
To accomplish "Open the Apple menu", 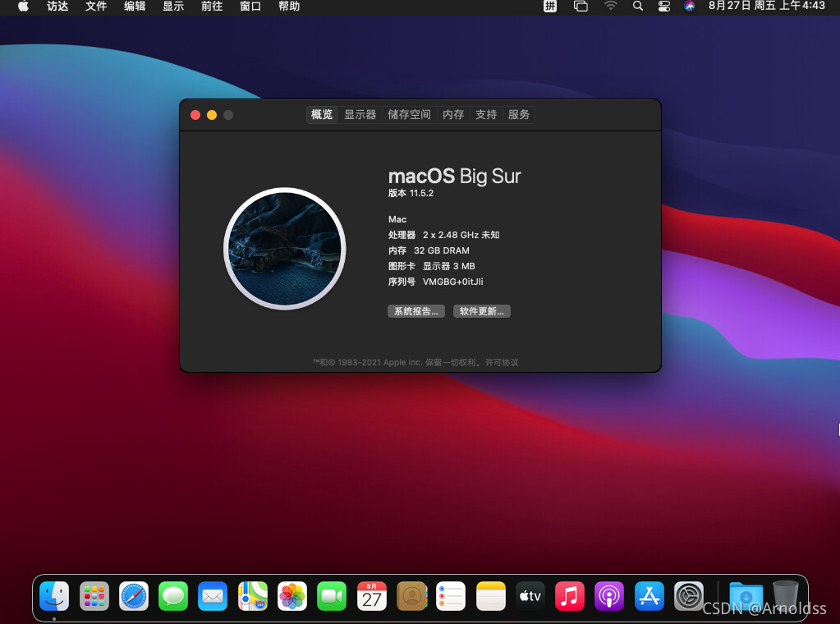I will tap(23, 7).
